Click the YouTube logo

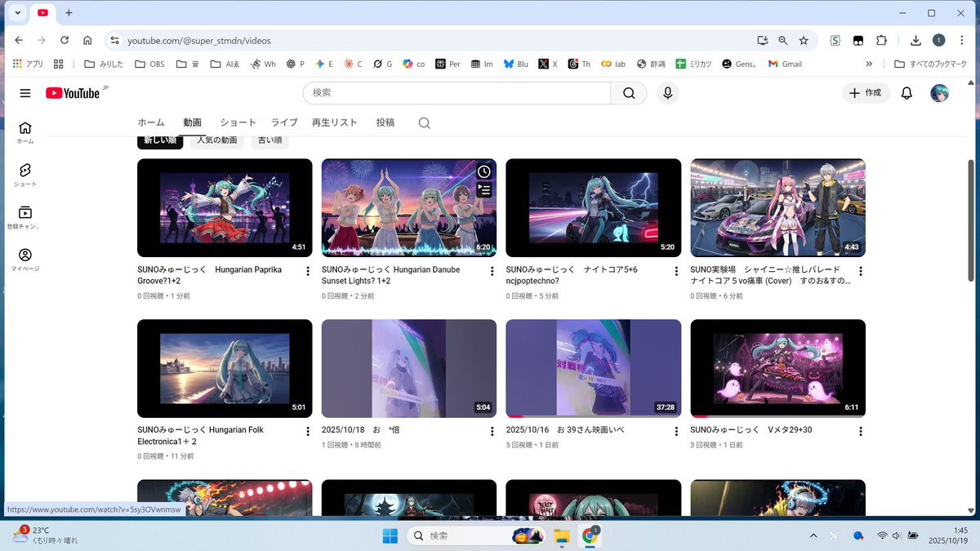(73, 93)
